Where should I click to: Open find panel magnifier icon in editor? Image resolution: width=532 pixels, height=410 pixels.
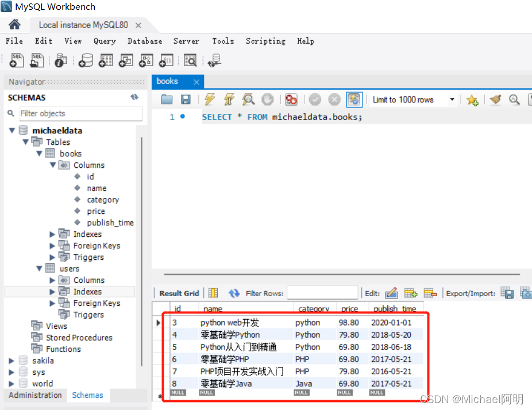514,99
